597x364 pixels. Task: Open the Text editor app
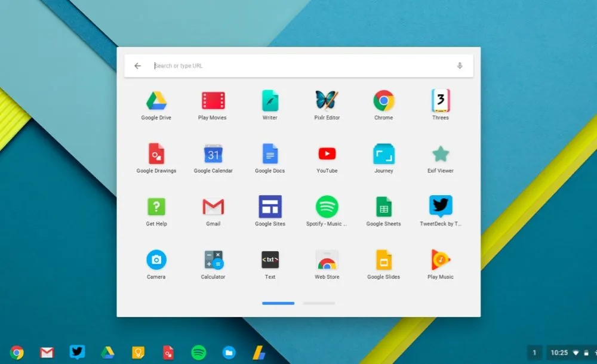click(x=270, y=260)
